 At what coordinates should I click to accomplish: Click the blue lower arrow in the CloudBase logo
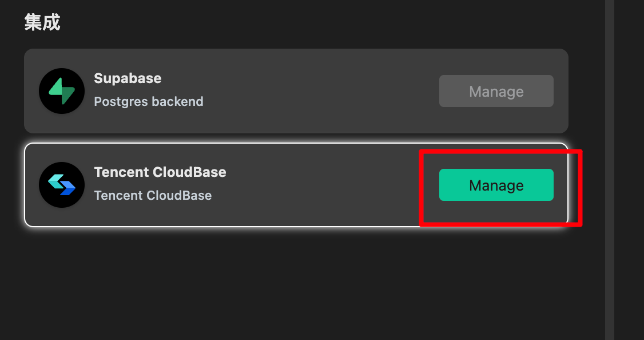coord(67,189)
